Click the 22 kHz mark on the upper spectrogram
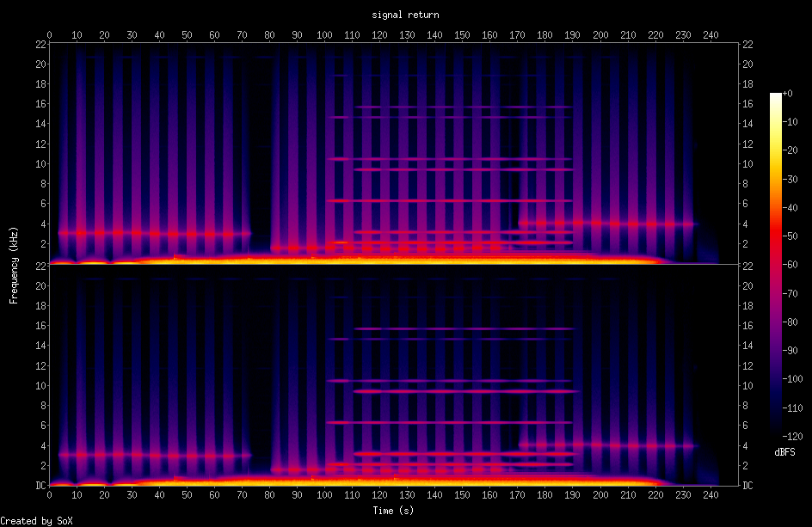Viewport: 812px width, 527px height. [40, 43]
